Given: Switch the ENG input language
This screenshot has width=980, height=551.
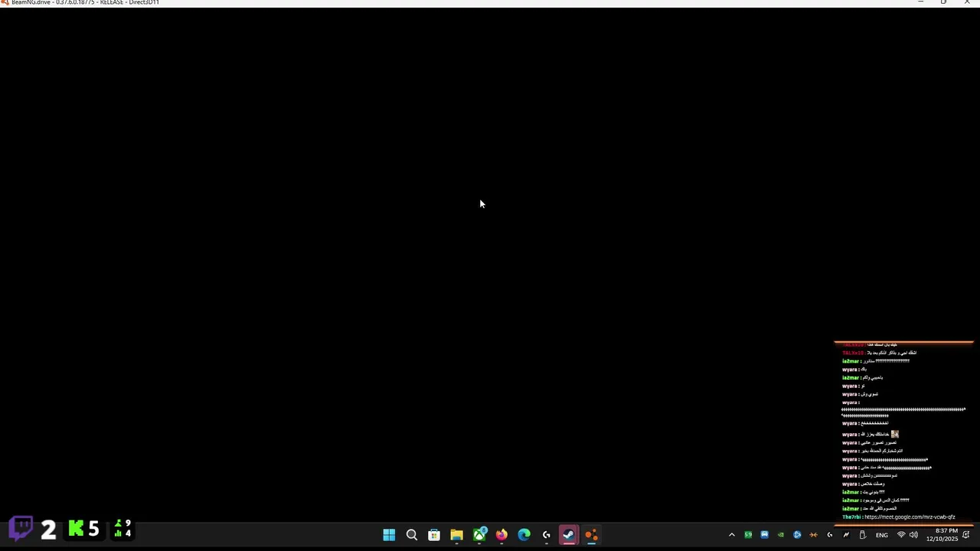Looking at the screenshot, I should coord(882,535).
